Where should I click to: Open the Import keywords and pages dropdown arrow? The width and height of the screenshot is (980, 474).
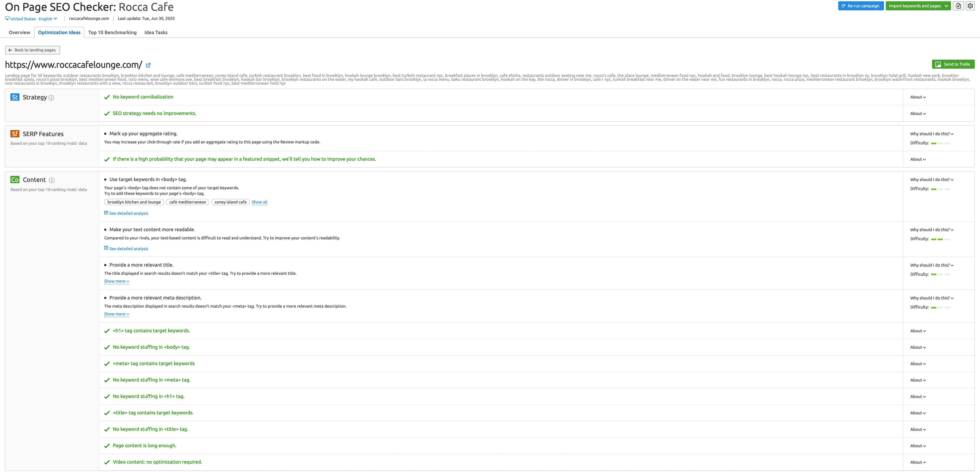coord(946,6)
